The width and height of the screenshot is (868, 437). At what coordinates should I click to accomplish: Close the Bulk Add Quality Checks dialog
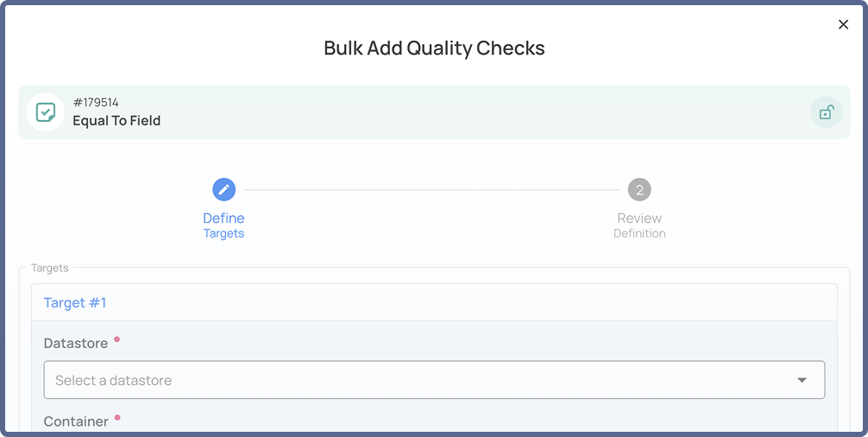click(843, 24)
